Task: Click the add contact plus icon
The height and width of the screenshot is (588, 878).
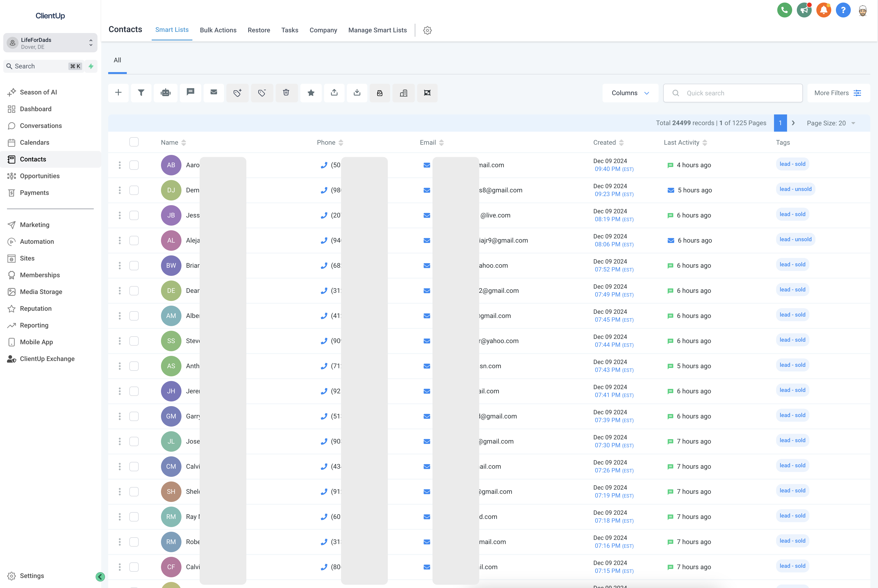Action: pyautogui.click(x=118, y=93)
